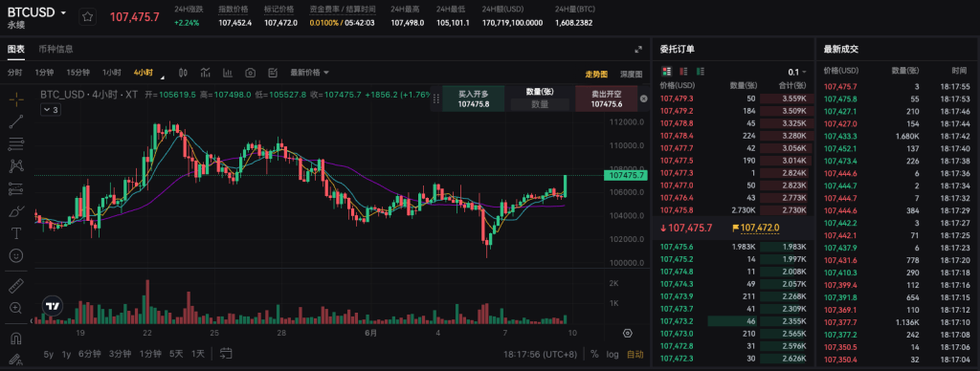Select the trend line drawing tool
The image size is (980, 371).
pos(16,121)
